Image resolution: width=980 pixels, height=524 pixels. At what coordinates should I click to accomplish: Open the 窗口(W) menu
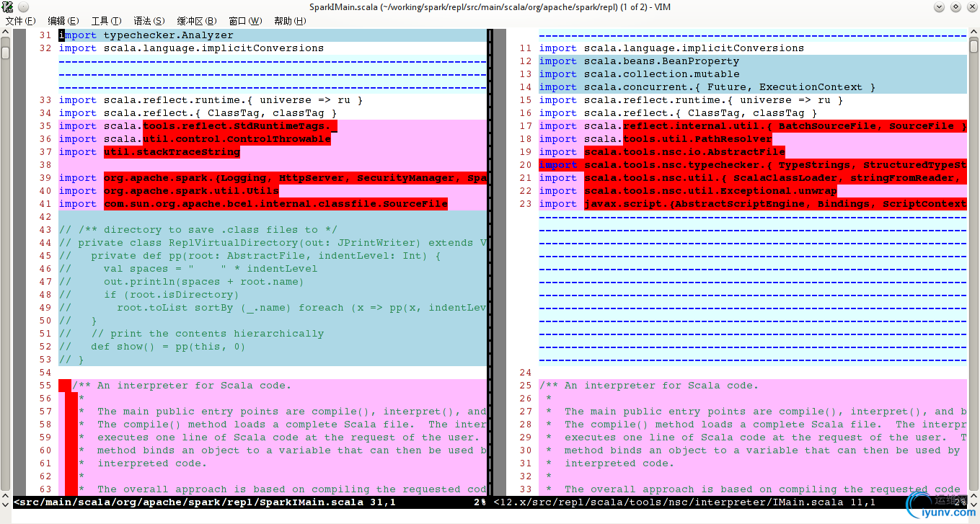pyautogui.click(x=245, y=21)
